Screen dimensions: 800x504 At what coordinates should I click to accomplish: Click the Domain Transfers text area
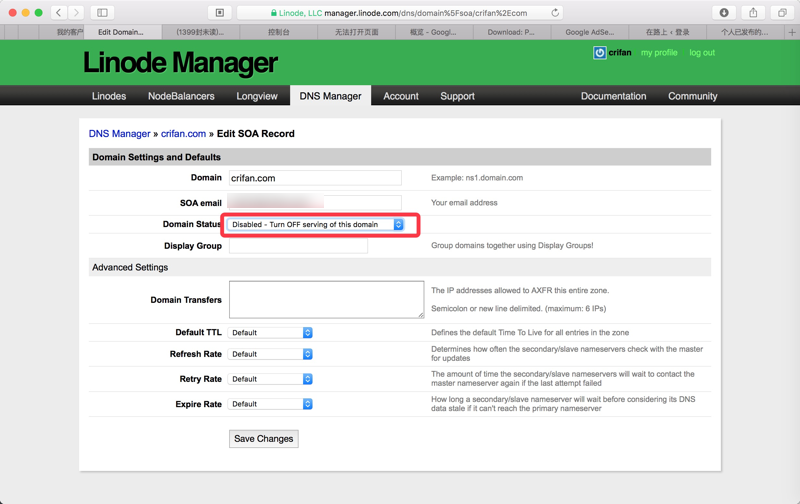327,299
